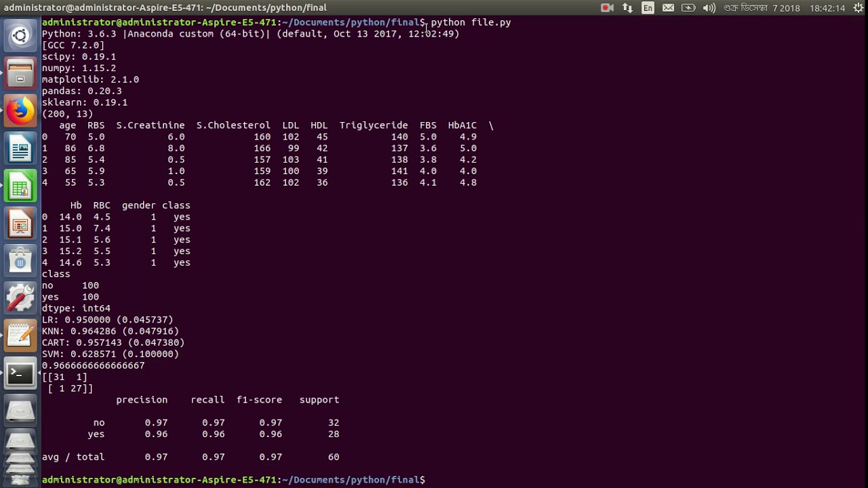This screenshot has width=868, height=488.
Task: Open LibreOffice Calc spreadsheet launcher
Action: (x=20, y=186)
